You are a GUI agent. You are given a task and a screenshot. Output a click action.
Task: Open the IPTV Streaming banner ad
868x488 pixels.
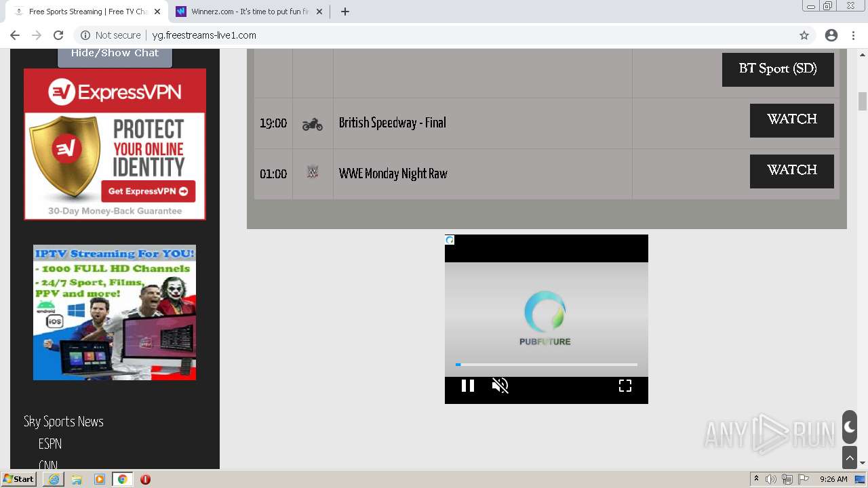point(115,312)
